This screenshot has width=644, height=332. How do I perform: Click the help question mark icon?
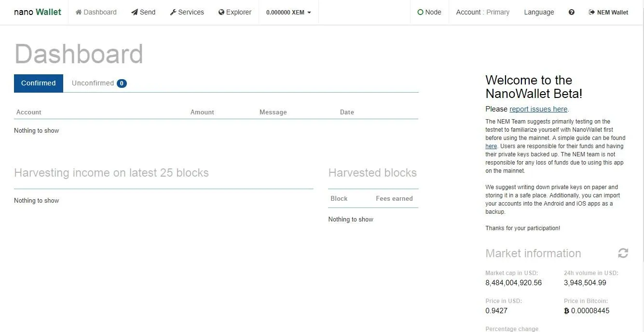pyautogui.click(x=571, y=12)
